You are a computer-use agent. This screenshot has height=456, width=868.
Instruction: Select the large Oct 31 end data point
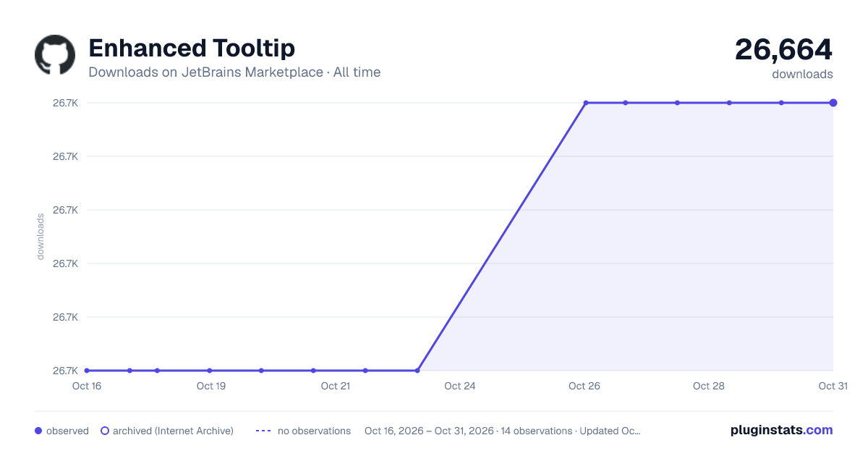833,103
